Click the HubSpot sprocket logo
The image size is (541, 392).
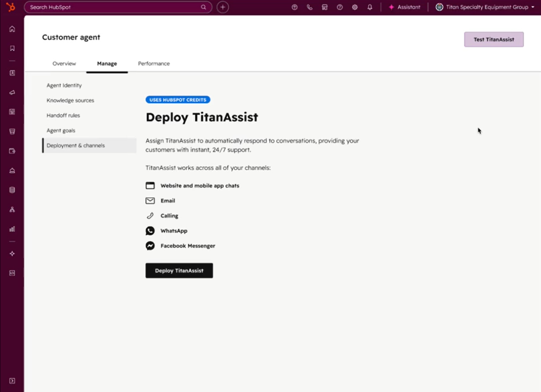[x=11, y=7]
